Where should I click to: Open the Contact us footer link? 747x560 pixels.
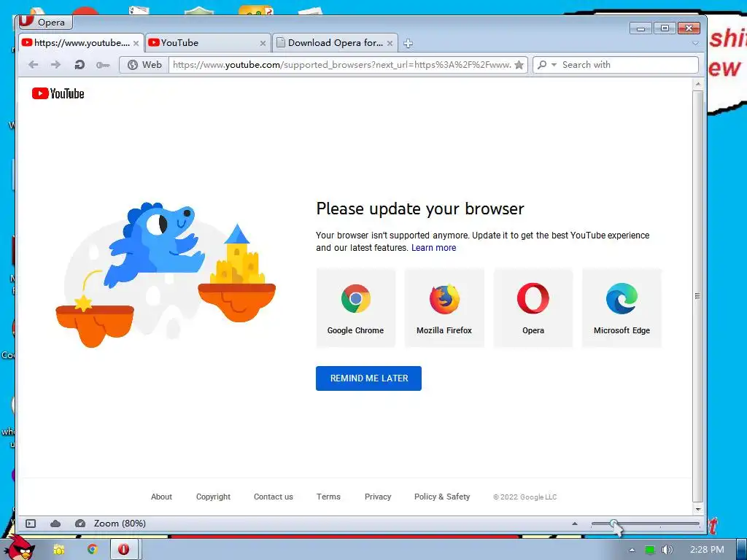(274, 497)
